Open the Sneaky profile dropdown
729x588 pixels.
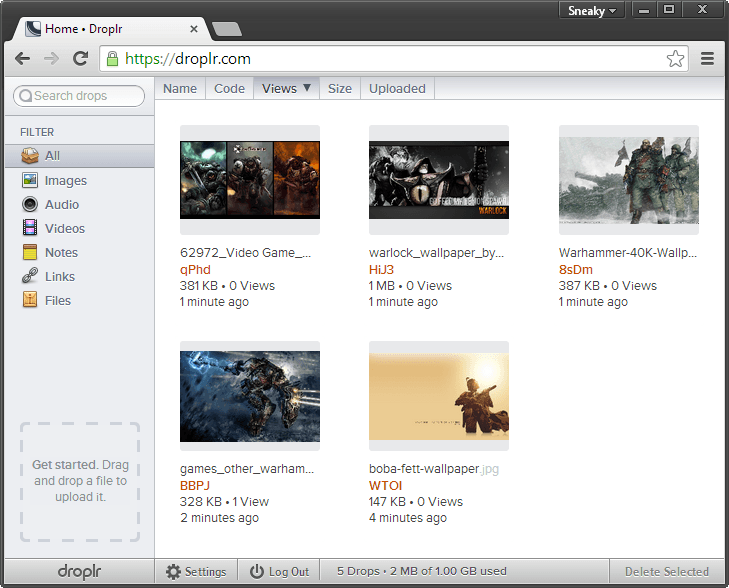coord(592,11)
